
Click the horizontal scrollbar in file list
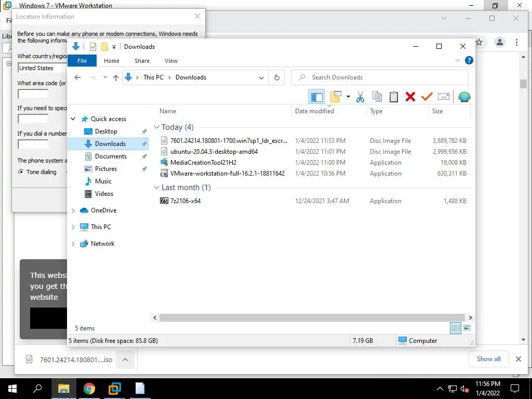coord(312,317)
